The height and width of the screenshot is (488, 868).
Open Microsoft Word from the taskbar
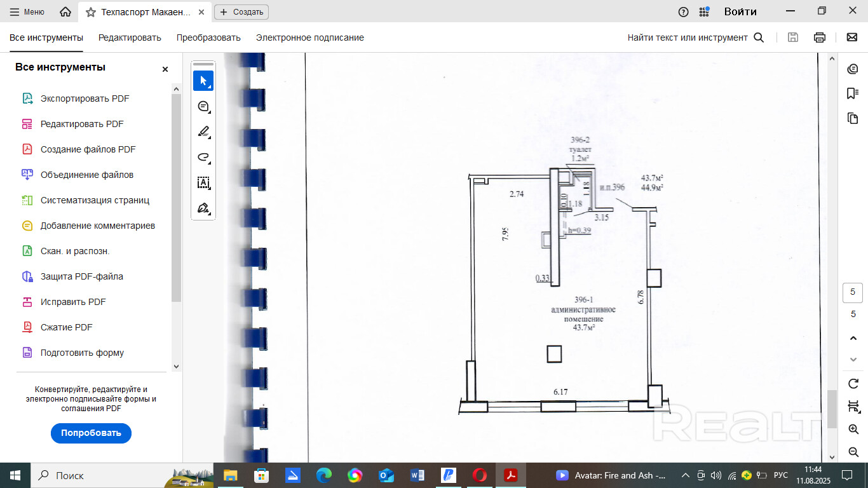coord(417,475)
